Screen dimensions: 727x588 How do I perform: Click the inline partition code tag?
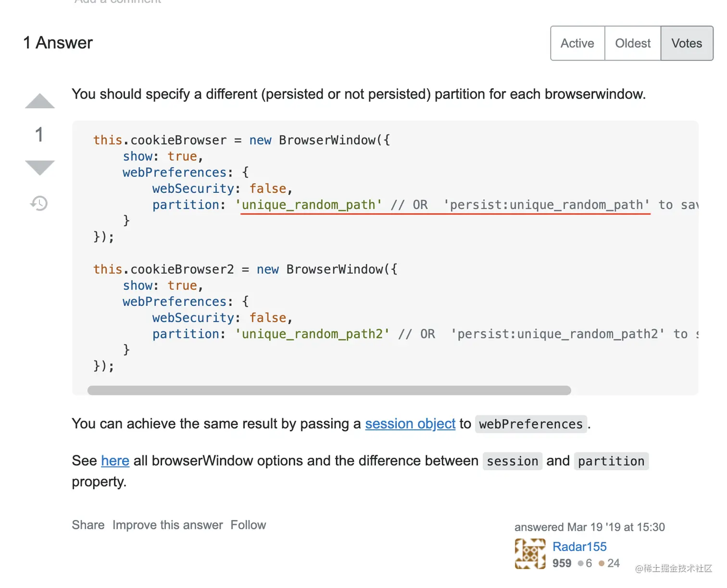611,461
